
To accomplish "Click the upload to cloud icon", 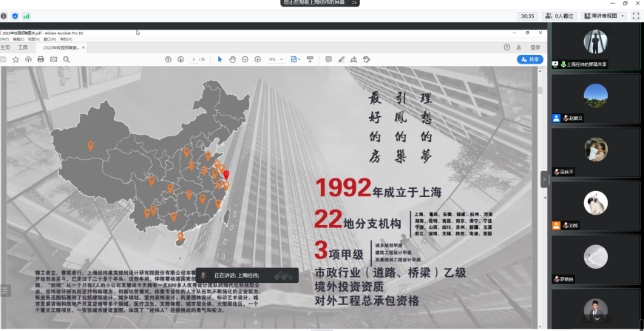I will 28,60.
